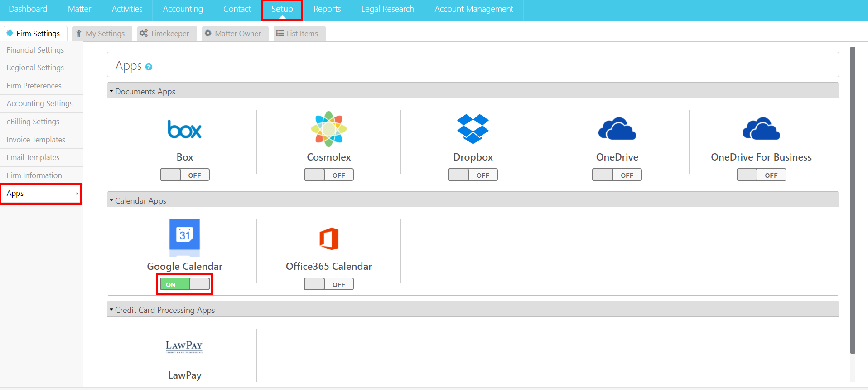The width and height of the screenshot is (868, 390).
Task: Open Invoice Templates in sidebar
Action: (x=41, y=140)
